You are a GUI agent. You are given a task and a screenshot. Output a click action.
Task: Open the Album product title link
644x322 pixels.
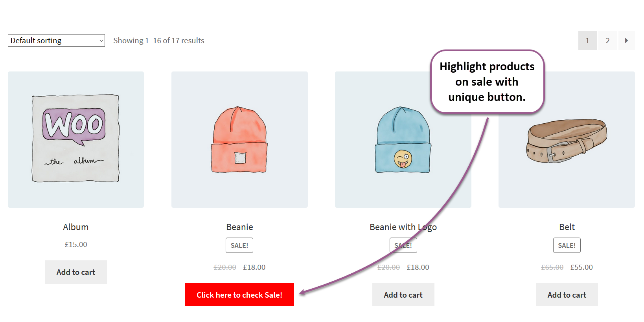tap(75, 227)
